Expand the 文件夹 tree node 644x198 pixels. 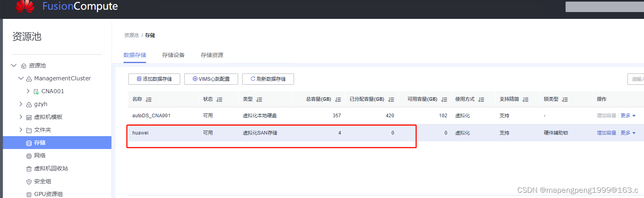point(21,130)
